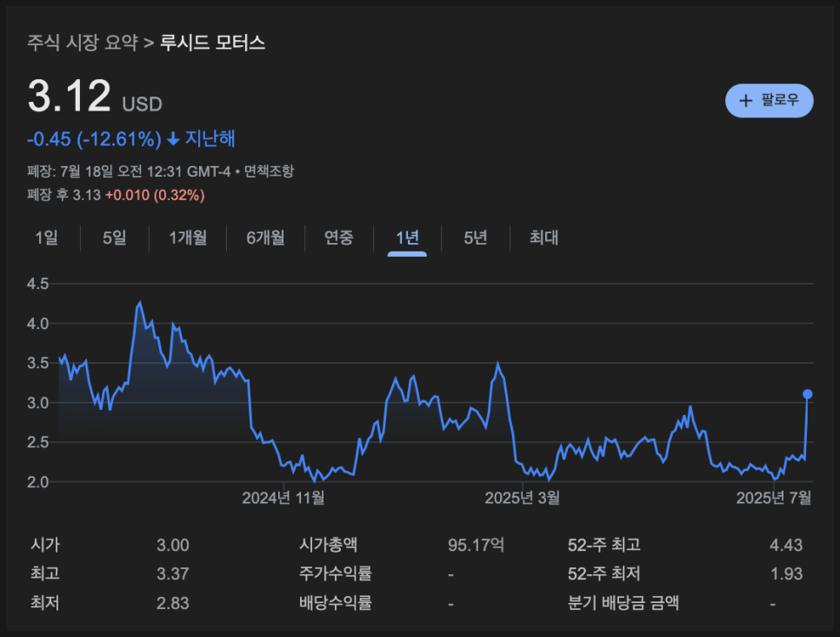Select the 1년 range tab

tap(407, 237)
